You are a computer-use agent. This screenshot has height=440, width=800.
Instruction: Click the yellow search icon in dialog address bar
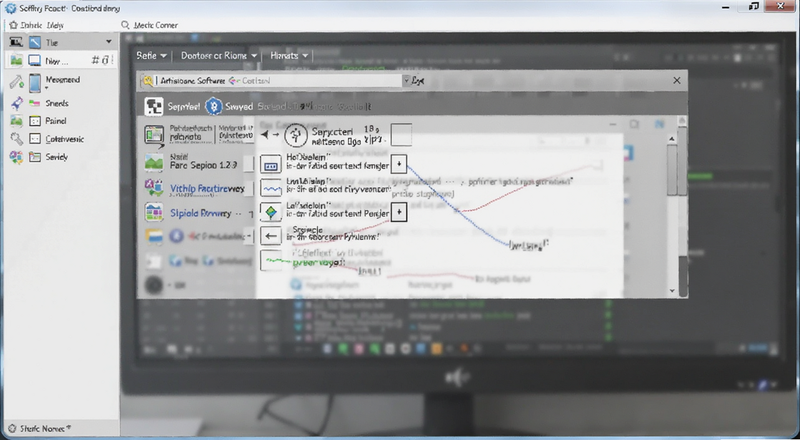pyautogui.click(x=148, y=81)
